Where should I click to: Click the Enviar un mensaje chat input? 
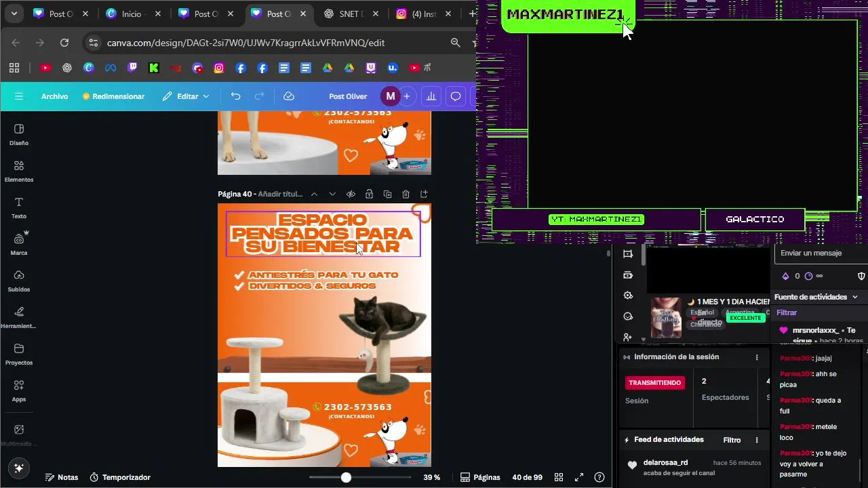[x=821, y=253]
